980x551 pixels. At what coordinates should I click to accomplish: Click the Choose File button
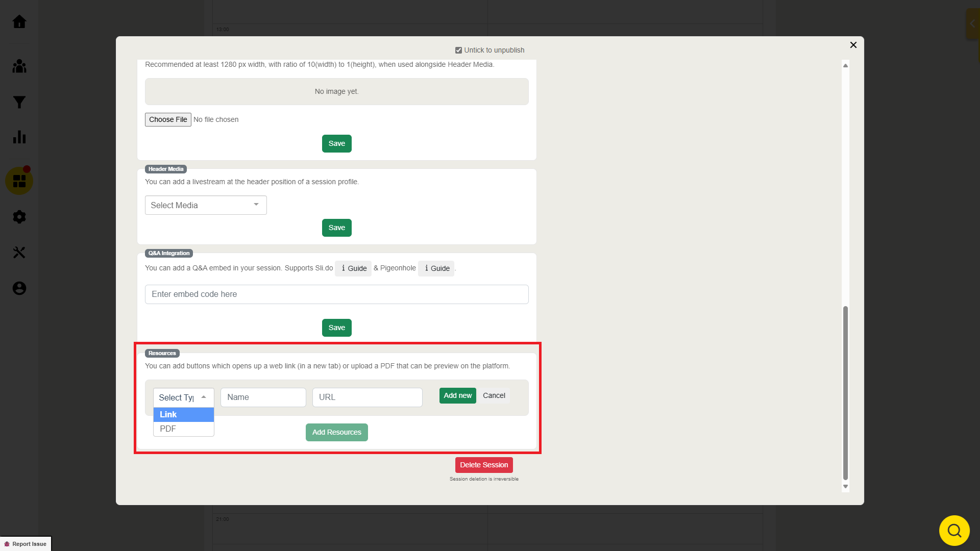coord(168,119)
